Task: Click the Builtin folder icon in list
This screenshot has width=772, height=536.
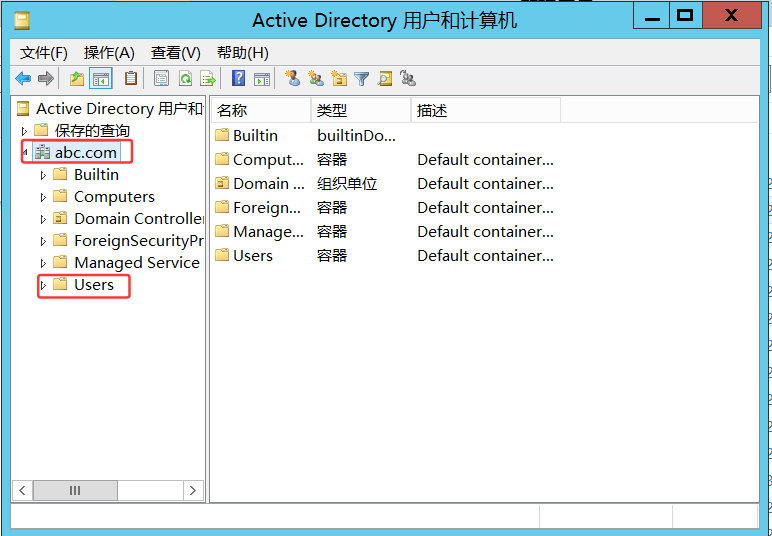Action: click(223, 135)
